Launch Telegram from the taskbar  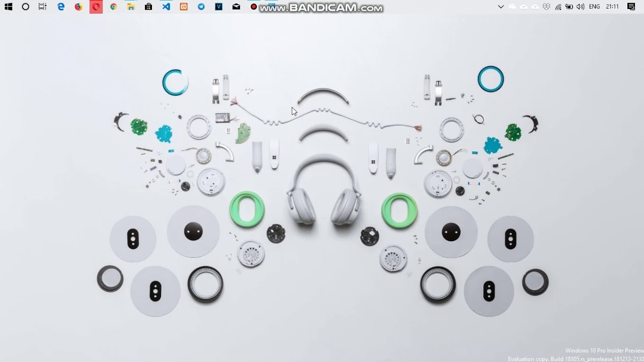[201, 7]
